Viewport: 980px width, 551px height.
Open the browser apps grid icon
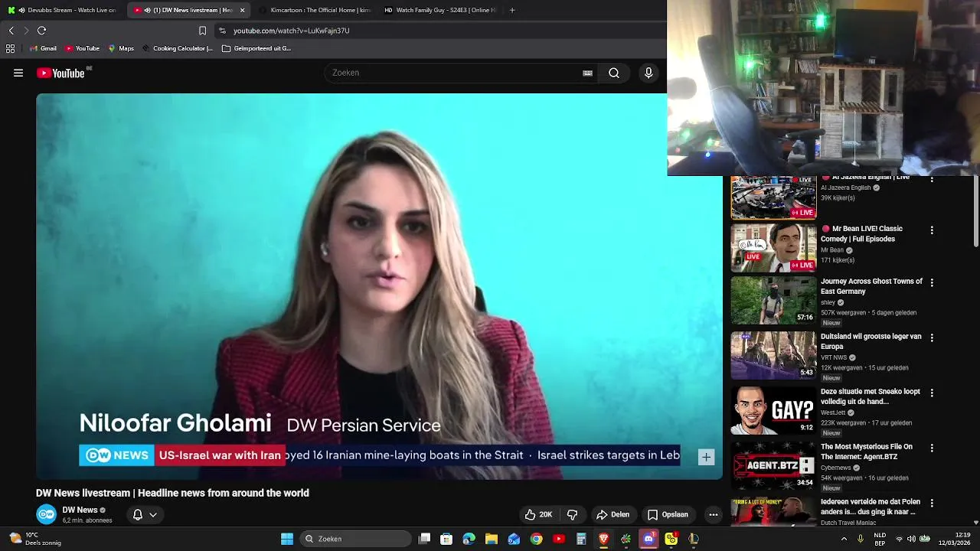(x=10, y=48)
